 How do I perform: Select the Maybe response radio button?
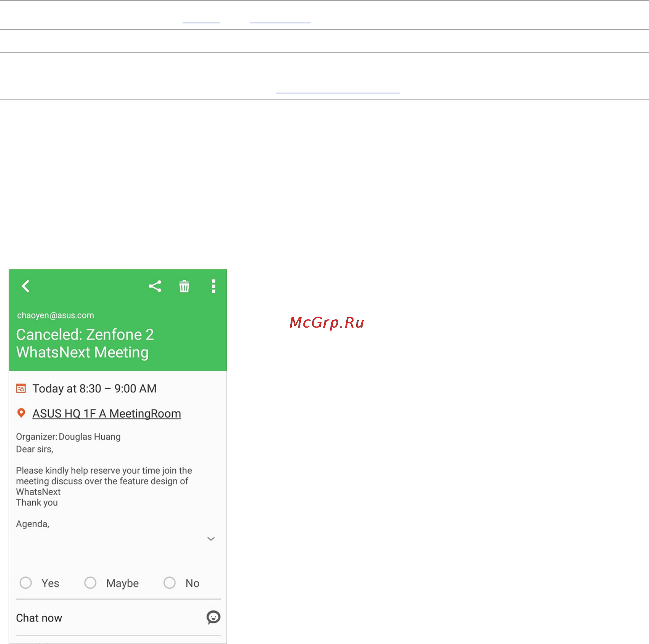[90, 583]
